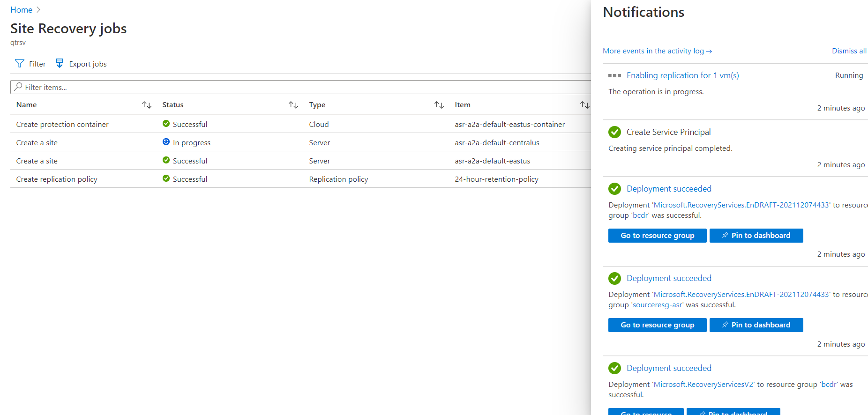
Task: Select the Create protection container job
Action: (x=62, y=124)
